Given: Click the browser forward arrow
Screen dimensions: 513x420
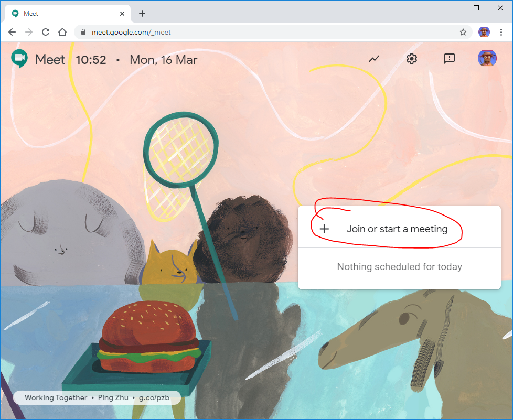Looking at the screenshot, I should (x=29, y=32).
